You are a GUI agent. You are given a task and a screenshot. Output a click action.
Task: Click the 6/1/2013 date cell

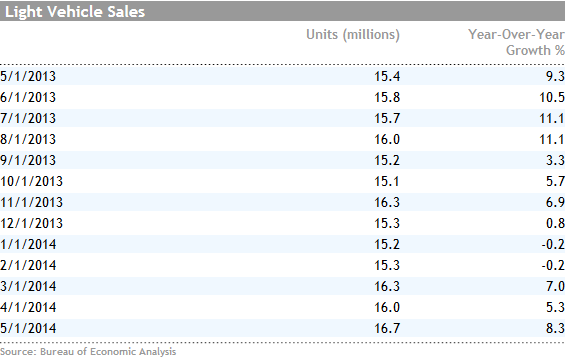[28, 97]
